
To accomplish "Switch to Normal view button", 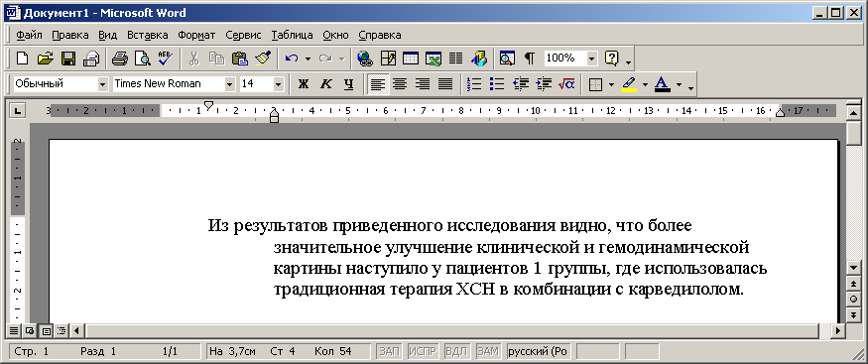I will (13, 331).
